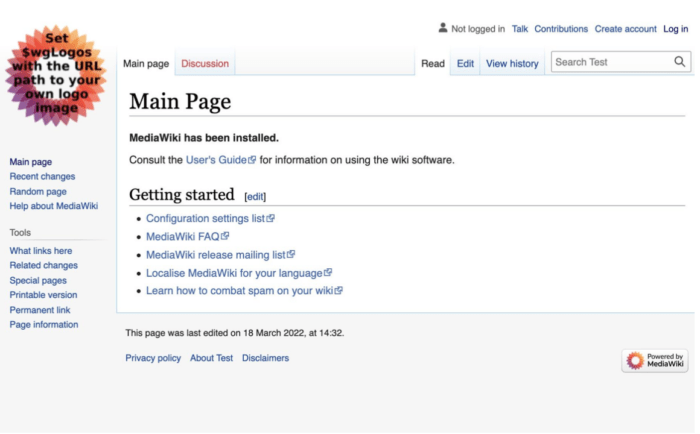Open Related changes tool link

[43, 265]
